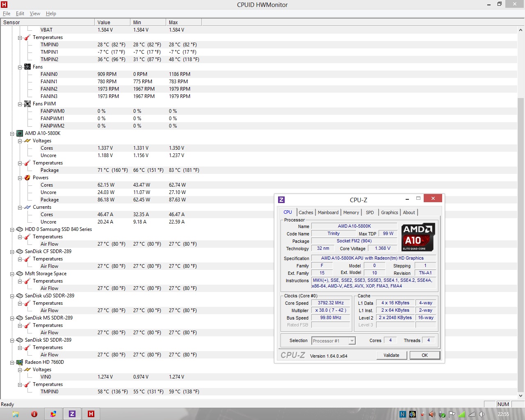Click the blue N tray icon
Viewport: 525px width, 420px height.
point(402,414)
